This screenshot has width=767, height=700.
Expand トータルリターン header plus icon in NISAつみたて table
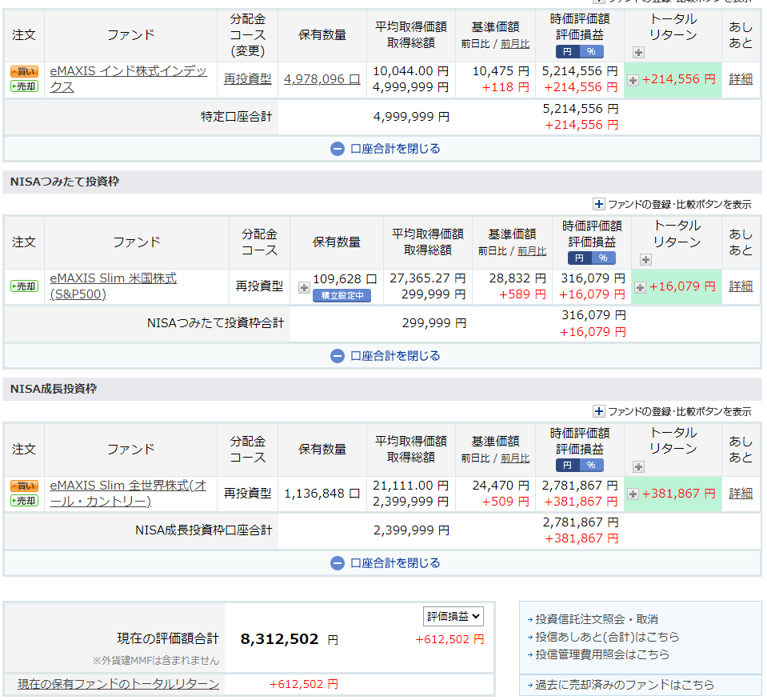point(645,260)
